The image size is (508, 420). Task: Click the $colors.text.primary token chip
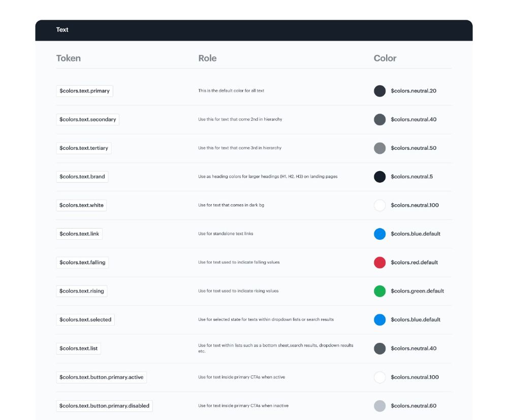(84, 91)
